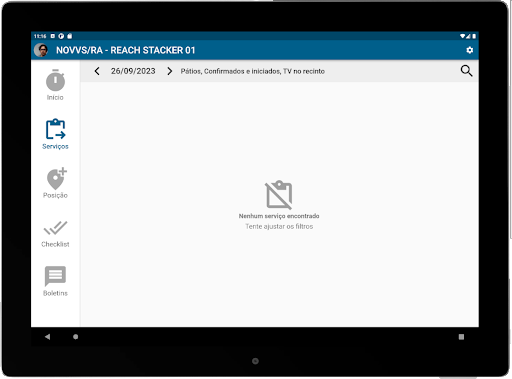This screenshot has width=512, height=379.
Task: Open settings with the gear icon
Action: point(469,50)
